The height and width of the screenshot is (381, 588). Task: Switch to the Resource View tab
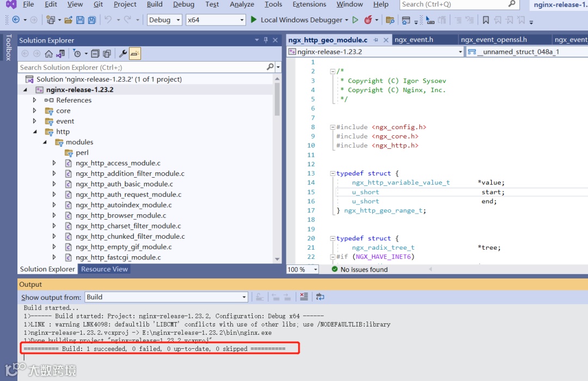[x=104, y=269]
